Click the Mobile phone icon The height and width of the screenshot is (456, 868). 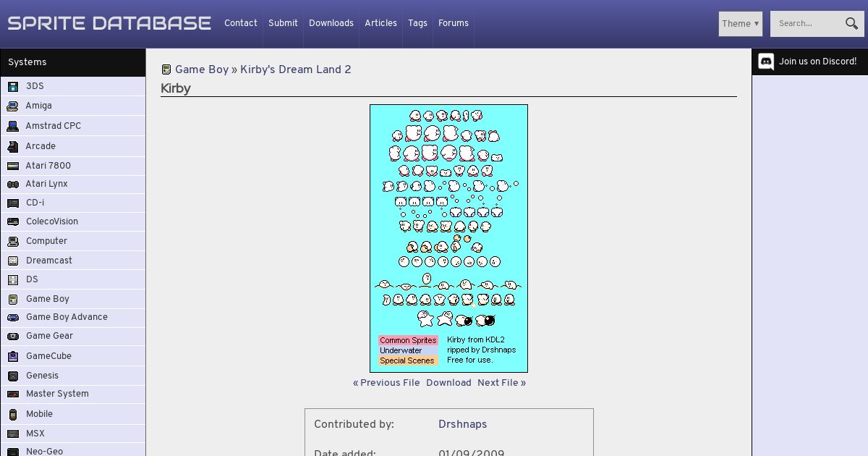click(x=13, y=414)
